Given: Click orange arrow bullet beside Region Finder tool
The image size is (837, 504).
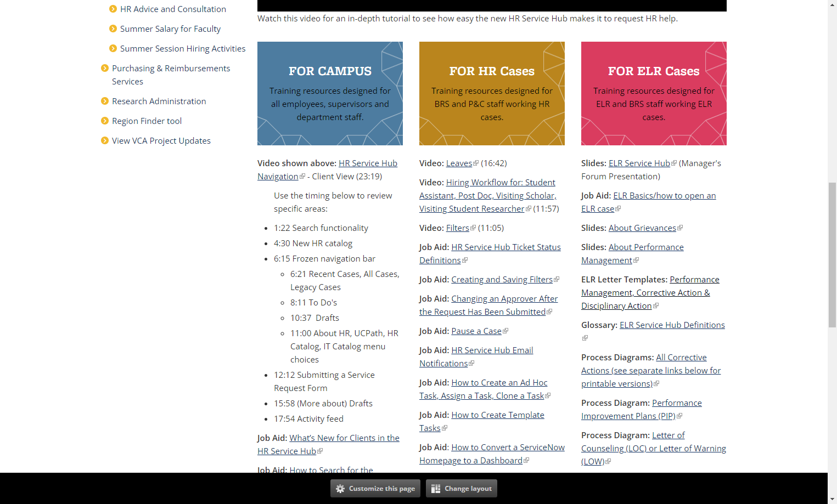Looking at the screenshot, I should (105, 121).
